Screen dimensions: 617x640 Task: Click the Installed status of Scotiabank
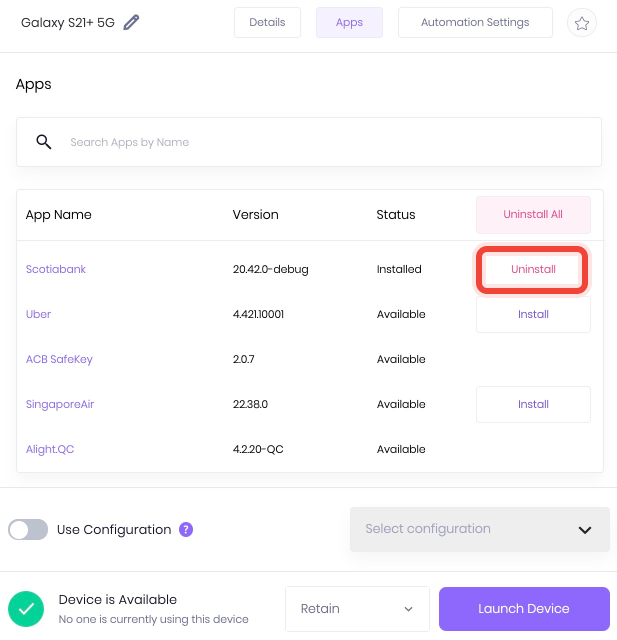coord(399,269)
